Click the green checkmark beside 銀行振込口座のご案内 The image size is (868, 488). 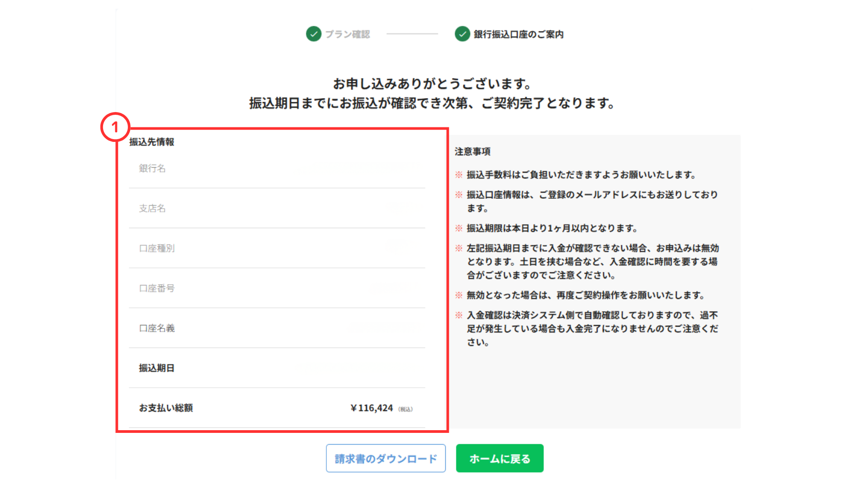[462, 34]
